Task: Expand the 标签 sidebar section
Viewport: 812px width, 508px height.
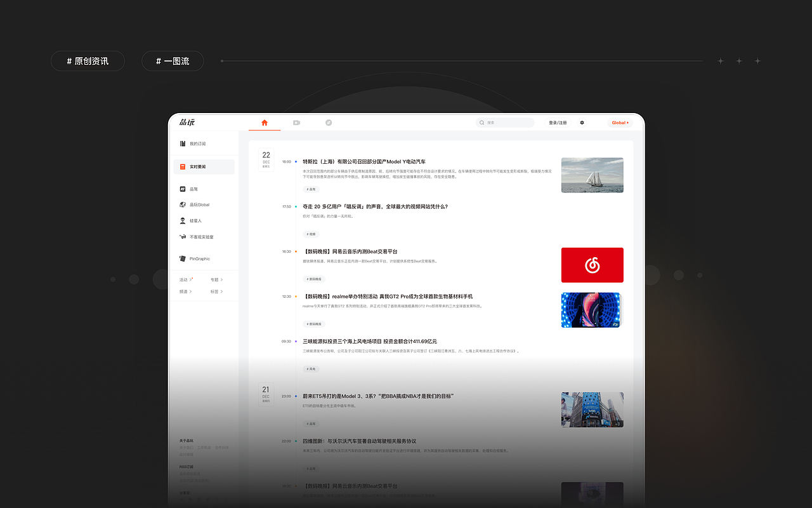Action: tap(217, 291)
